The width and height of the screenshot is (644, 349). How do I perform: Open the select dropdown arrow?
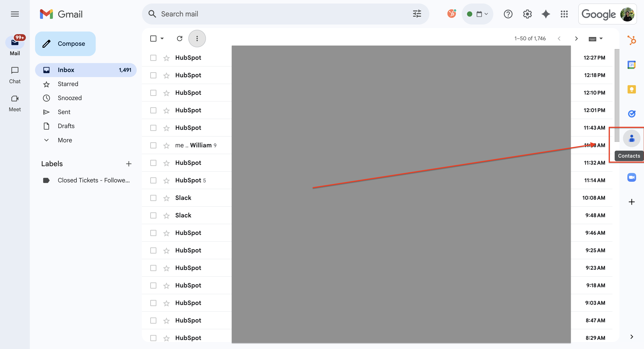pyautogui.click(x=162, y=39)
